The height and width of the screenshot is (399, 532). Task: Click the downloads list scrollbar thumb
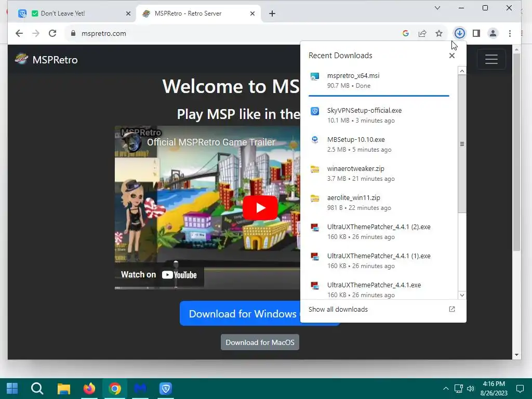pos(462,144)
